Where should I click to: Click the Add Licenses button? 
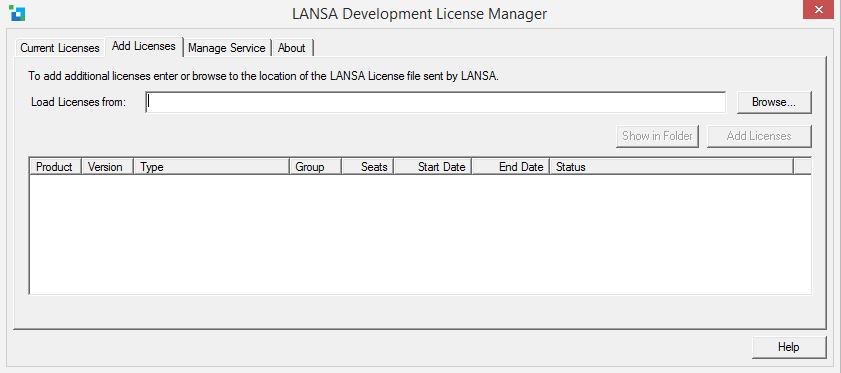(759, 136)
